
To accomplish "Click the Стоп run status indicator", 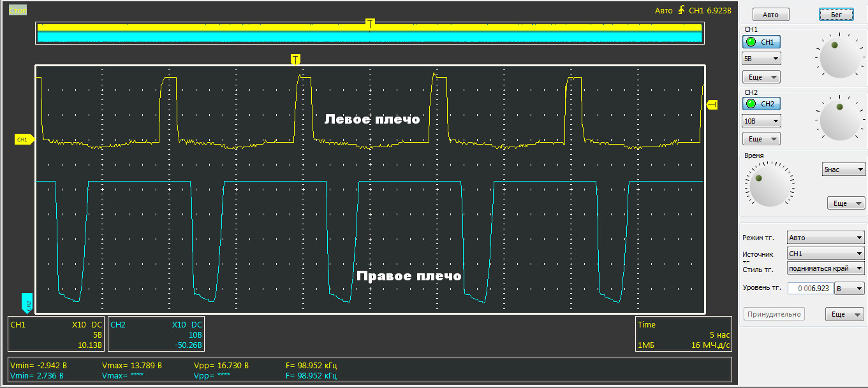I will point(18,10).
